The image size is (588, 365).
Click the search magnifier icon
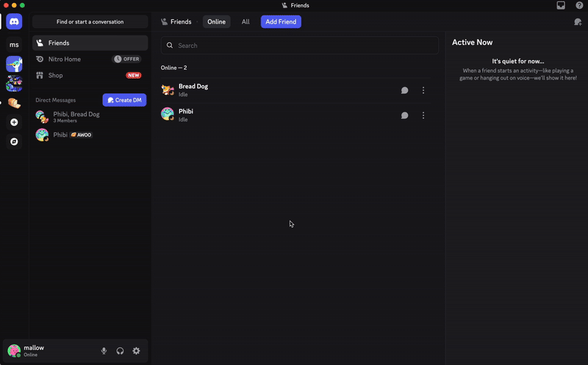coord(170,46)
